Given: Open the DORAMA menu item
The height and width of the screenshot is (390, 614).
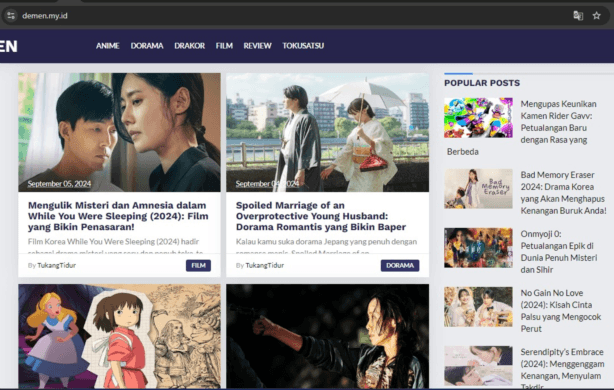Looking at the screenshot, I should [x=147, y=46].
